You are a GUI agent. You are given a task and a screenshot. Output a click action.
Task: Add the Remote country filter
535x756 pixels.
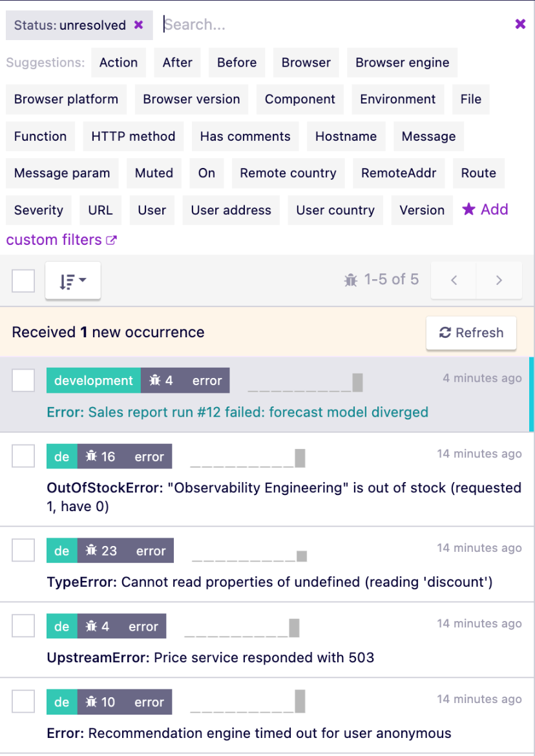pos(288,173)
